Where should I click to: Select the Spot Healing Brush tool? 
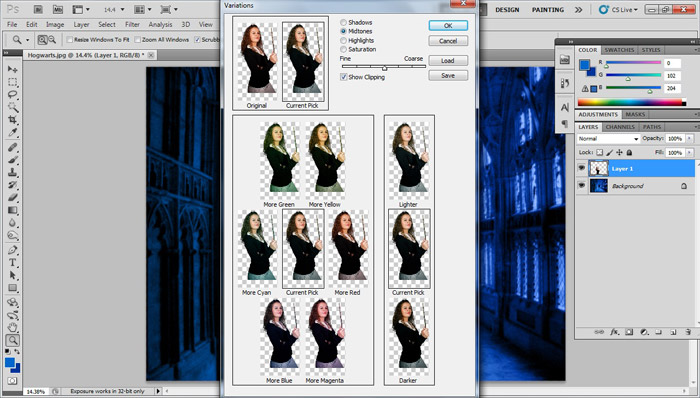pos(12,147)
